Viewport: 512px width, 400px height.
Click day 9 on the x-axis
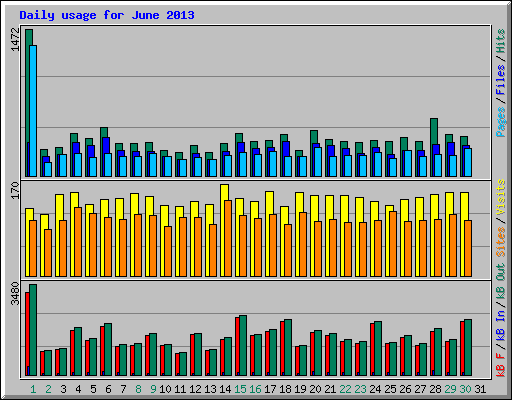click(153, 389)
